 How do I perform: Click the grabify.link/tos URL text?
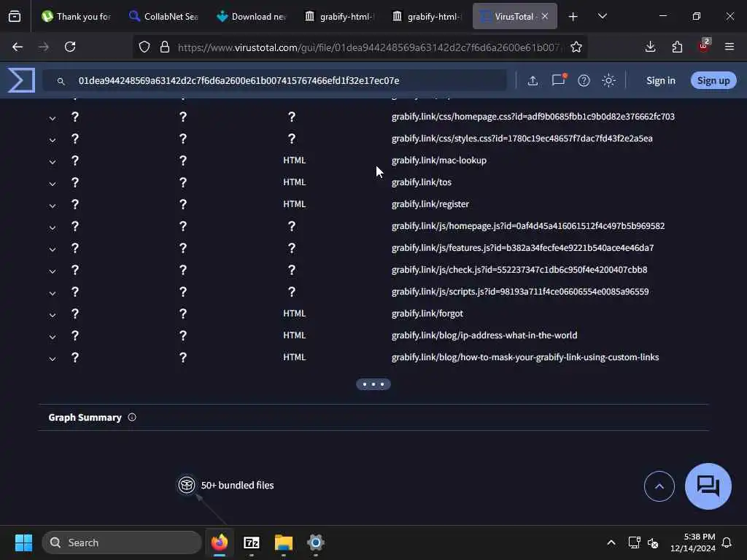421,182
